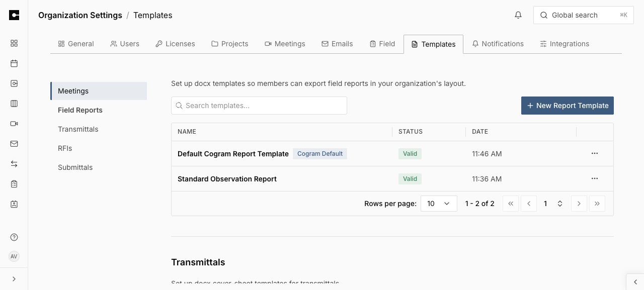Go to the last page of results
The width and height of the screenshot is (644, 290).
click(597, 204)
